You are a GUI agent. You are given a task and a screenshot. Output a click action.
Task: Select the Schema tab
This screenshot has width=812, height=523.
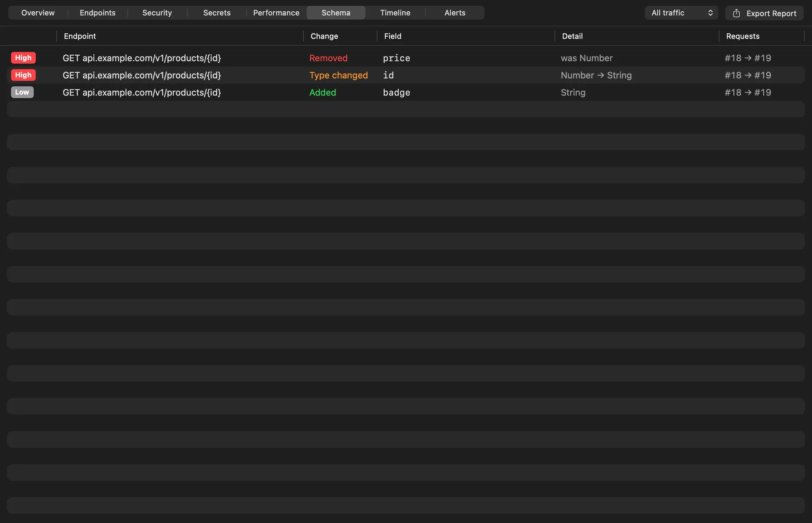click(336, 13)
